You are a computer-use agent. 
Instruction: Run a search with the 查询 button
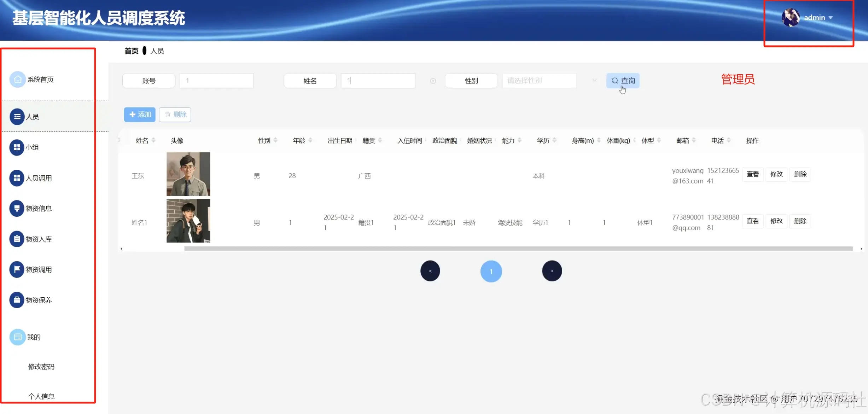[x=623, y=80]
